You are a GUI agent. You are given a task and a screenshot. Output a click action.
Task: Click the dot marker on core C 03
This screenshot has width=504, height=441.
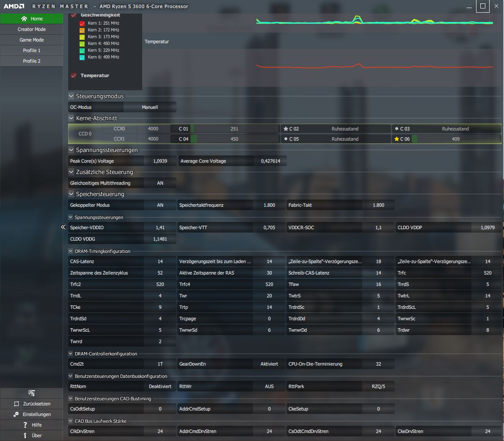click(397, 129)
